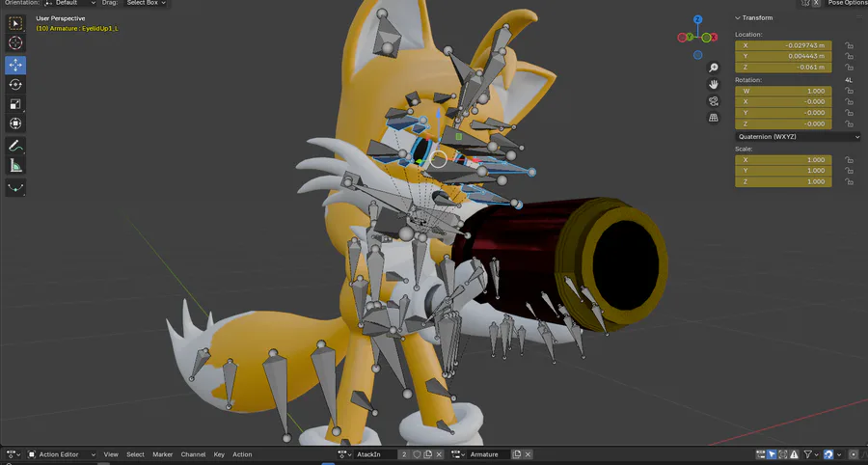Click the blue Z axis gizmo handle
The image size is (868, 465).
698,19
